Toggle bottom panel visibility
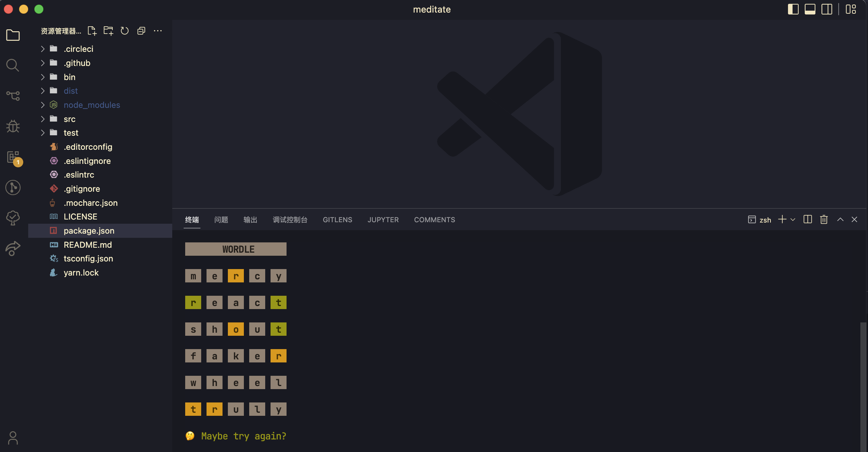Viewport: 868px width, 452px height. click(810, 9)
